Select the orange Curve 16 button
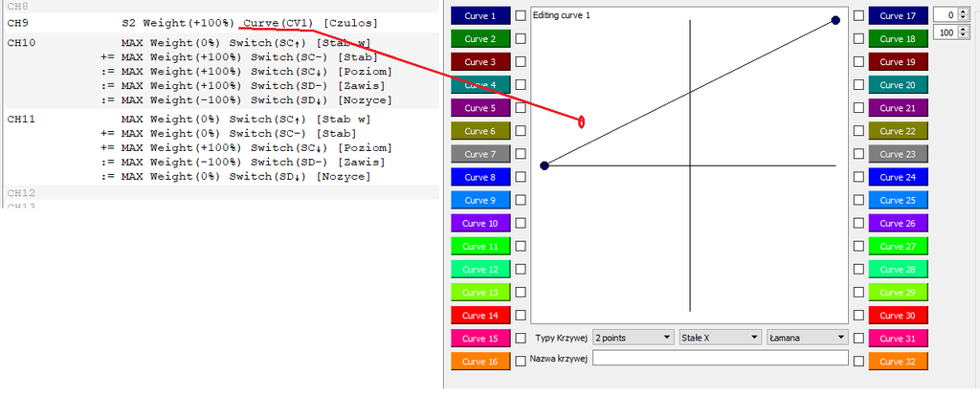The image size is (980, 395). 479,362
